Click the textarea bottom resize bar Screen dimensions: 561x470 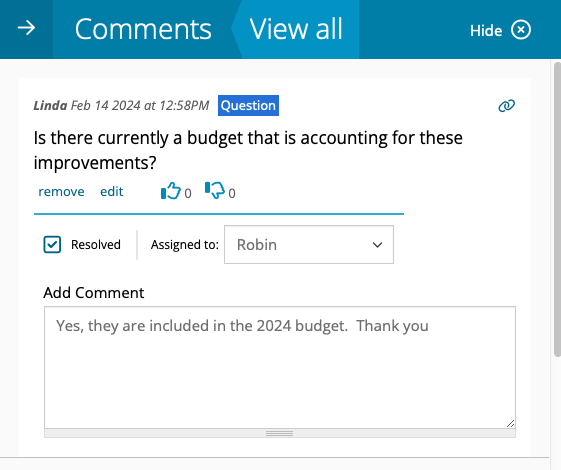(x=280, y=434)
